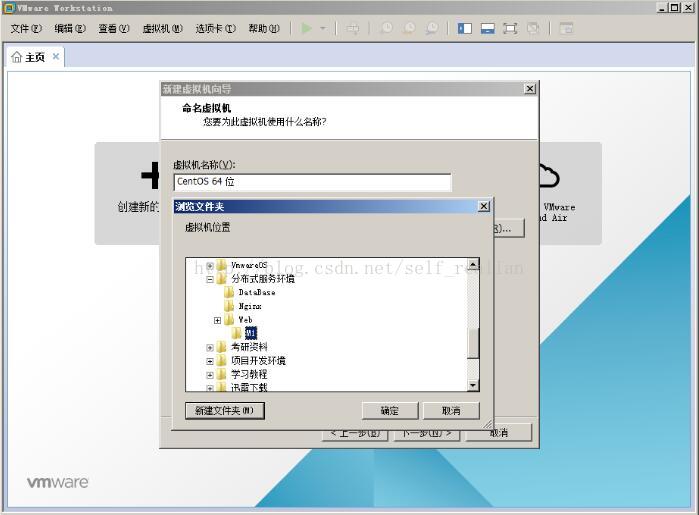The height and width of the screenshot is (515, 699).
Task: Close the 主页 tab
Action: [x=56, y=57]
